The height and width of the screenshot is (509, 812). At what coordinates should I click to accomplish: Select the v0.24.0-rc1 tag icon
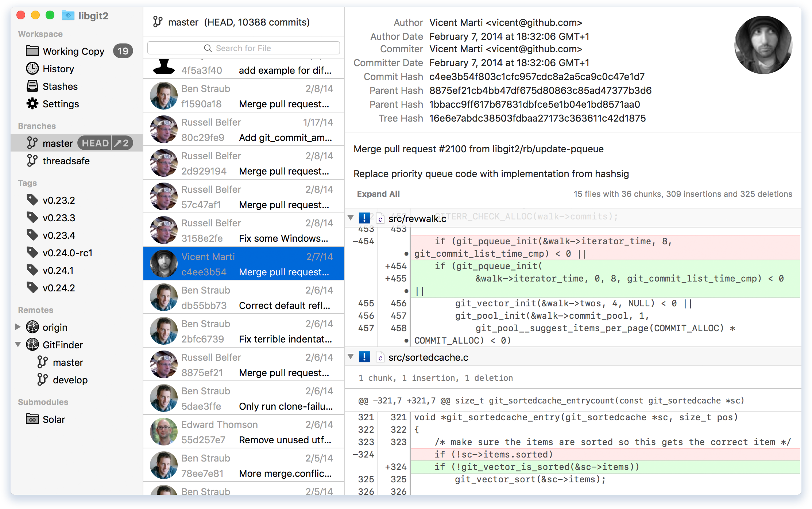tap(32, 253)
